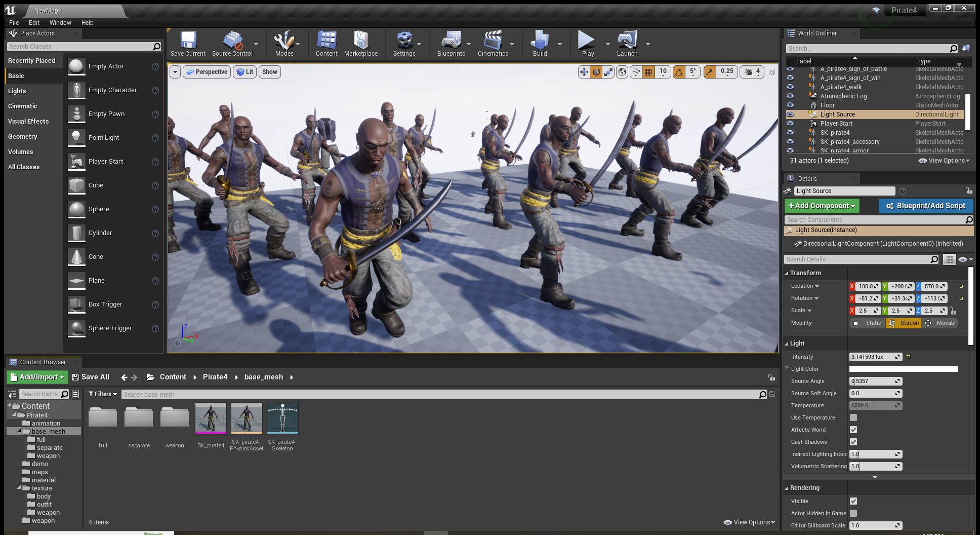Select the texture folder in tree

click(x=42, y=488)
